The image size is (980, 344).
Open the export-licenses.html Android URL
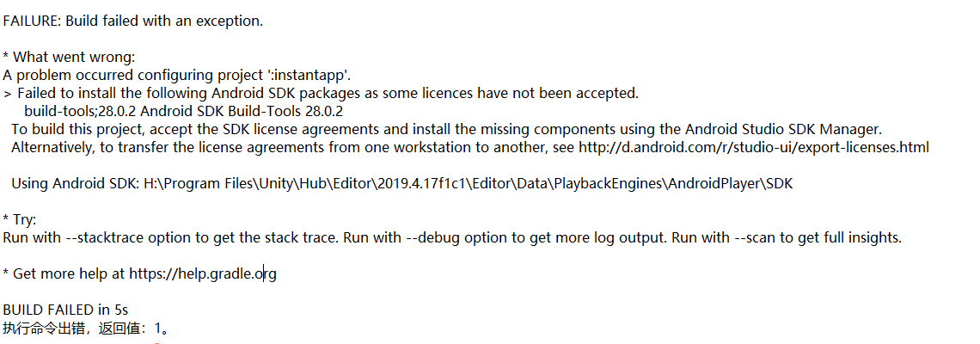[x=753, y=147]
